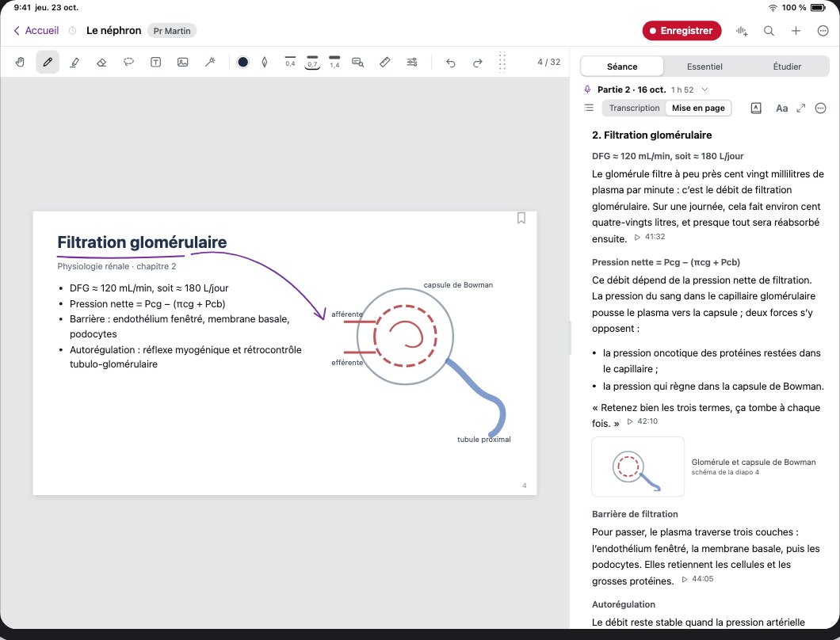Switch to Mise en page view
This screenshot has width=840, height=640.
(x=698, y=108)
